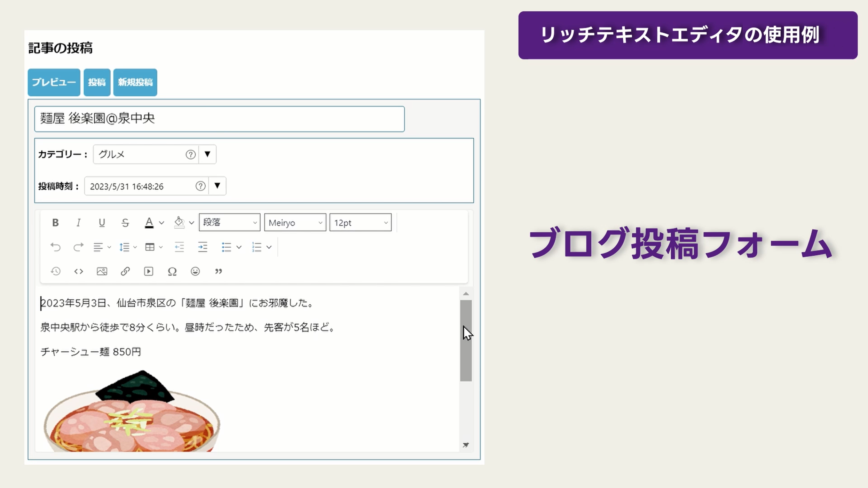
Task: Insert a blockquote with the quote icon
Action: 218,271
